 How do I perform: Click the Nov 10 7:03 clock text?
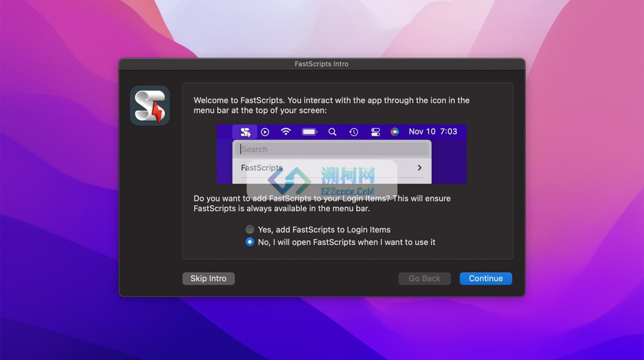tap(433, 131)
